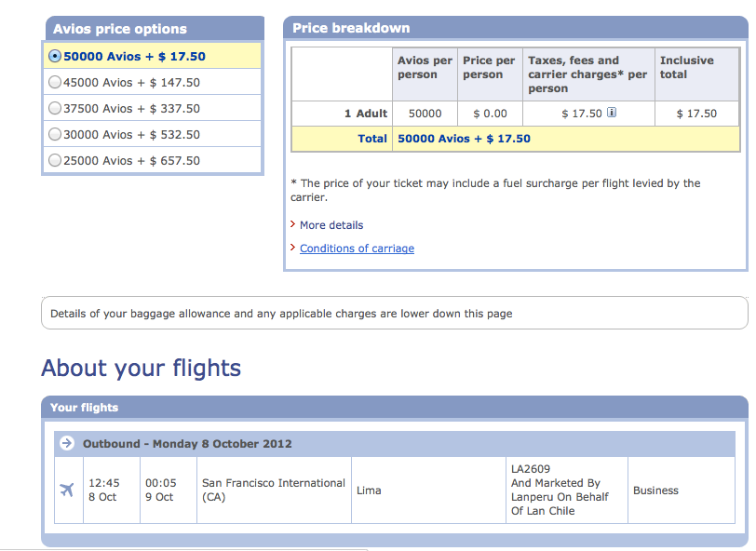Click the airplane icon in flight row
The width and height of the screenshot is (756, 551).
pos(67,490)
